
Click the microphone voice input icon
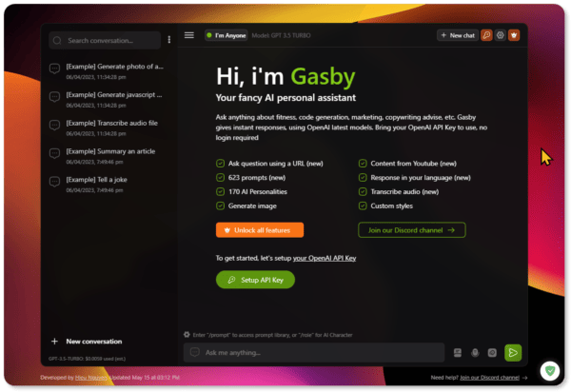click(475, 352)
